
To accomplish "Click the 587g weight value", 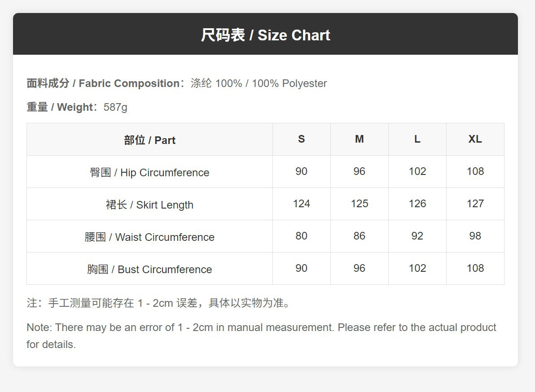I will pos(115,107).
